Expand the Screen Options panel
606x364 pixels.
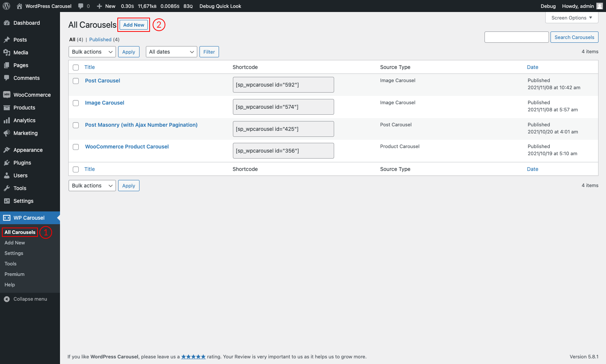[571, 18]
